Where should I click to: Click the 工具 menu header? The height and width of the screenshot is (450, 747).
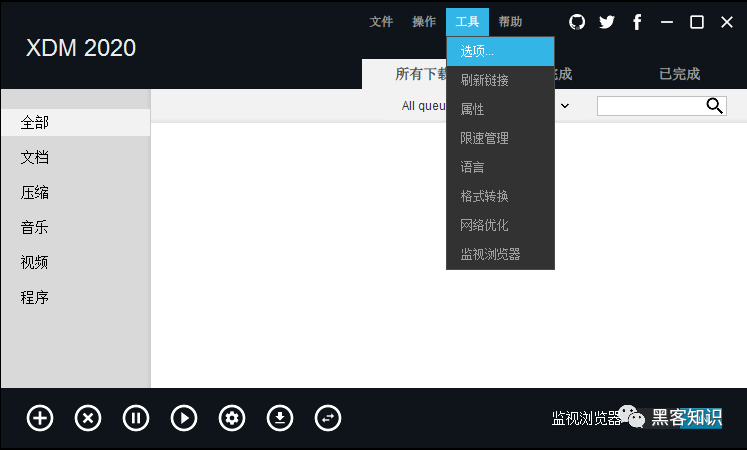(467, 22)
